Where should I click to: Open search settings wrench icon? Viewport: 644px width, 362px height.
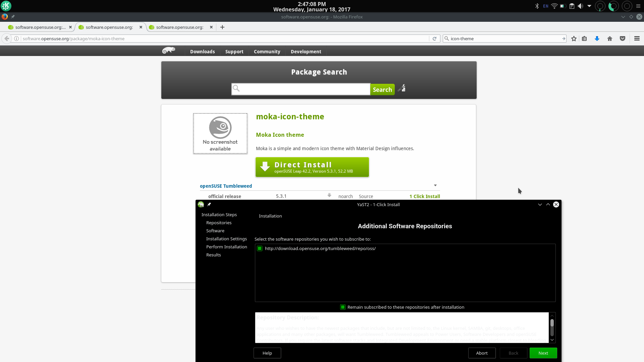(x=402, y=88)
